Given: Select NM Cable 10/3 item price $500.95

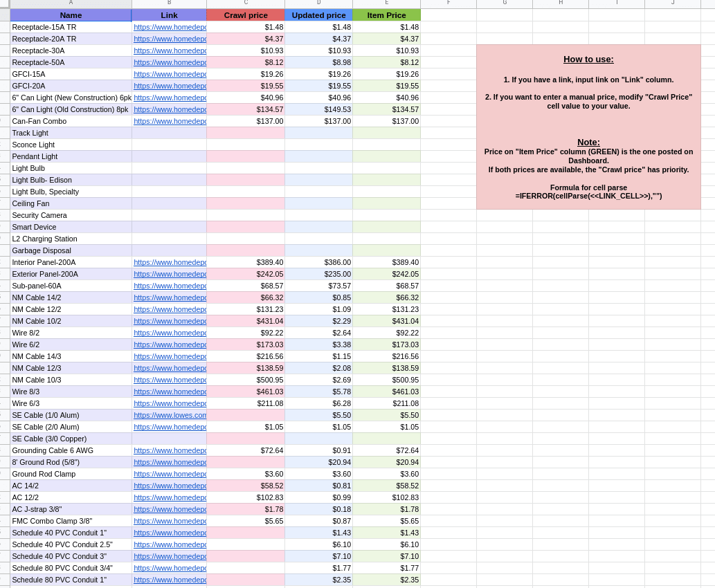Looking at the screenshot, I should pos(387,380).
